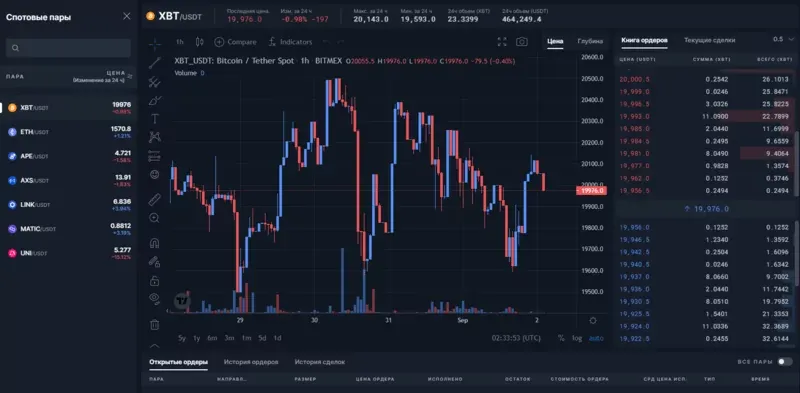
Task: Set chart range to 1m
Action: (x=246, y=338)
